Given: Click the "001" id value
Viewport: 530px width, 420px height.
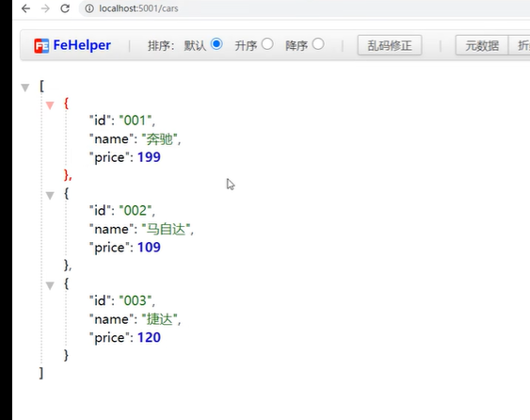Looking at the screenshot, I should 136,121.
